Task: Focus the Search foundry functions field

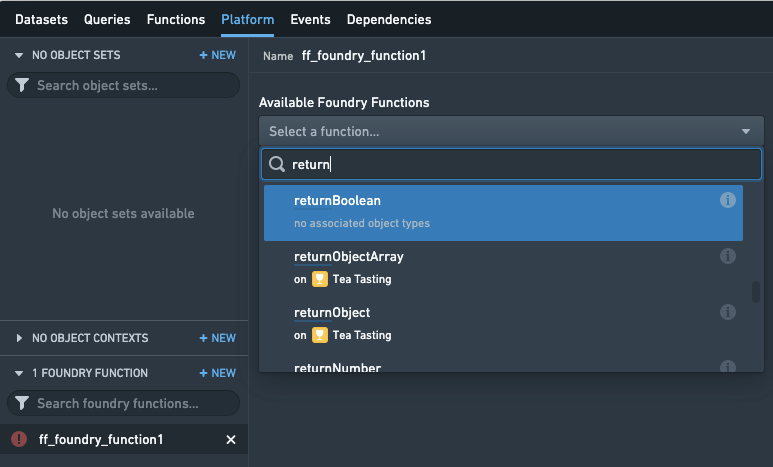Action: [123, 403]
